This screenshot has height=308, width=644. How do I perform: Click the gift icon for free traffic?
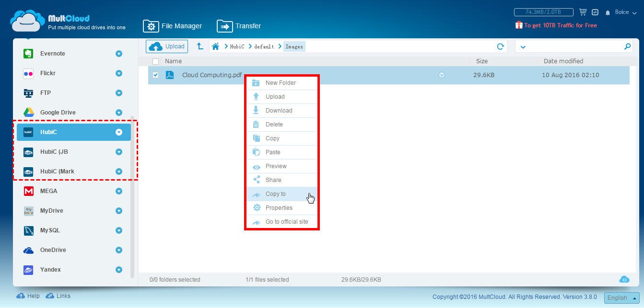[x=519, y=25]
